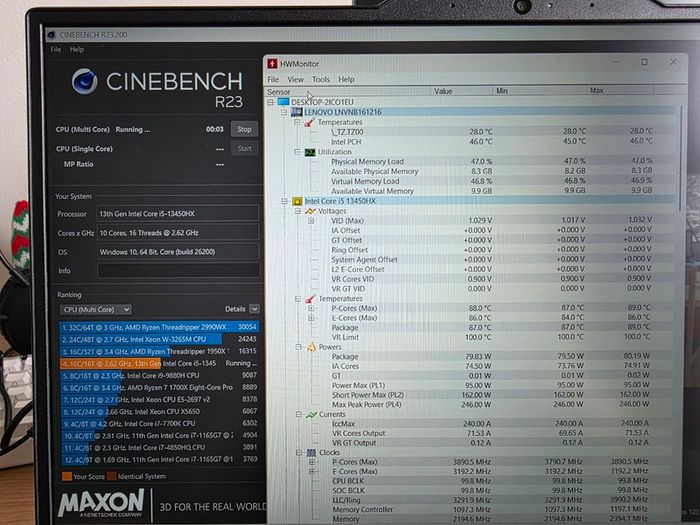Screen dimensions: 700x525
Task: Select the Intel Core i9-9880H ranking row
Action: point(159,375)
